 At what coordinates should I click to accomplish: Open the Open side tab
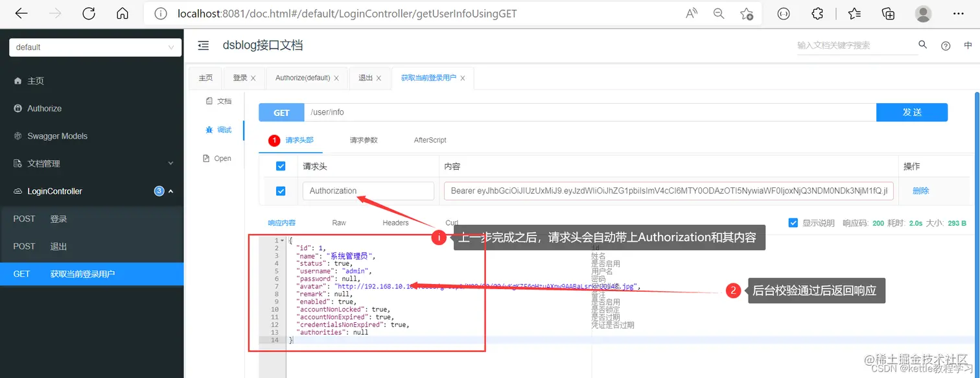coord(218,158)
